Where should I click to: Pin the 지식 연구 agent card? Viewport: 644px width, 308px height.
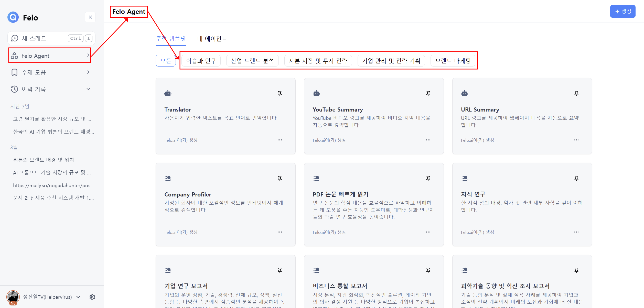tap(576, 179)
